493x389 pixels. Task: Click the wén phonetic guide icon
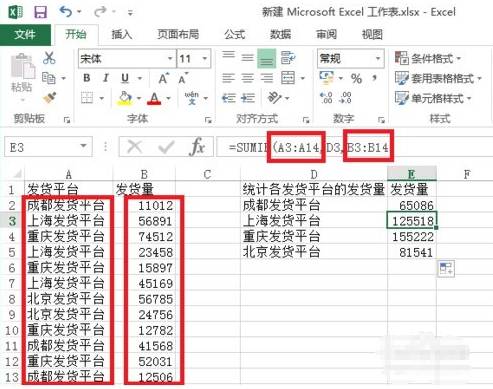192,98
